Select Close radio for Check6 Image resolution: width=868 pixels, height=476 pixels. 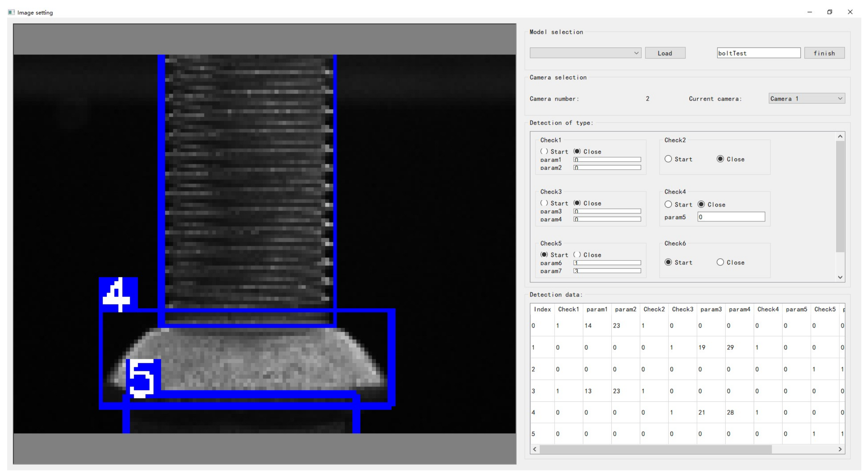pyautogui.click(x=720, y=262)
